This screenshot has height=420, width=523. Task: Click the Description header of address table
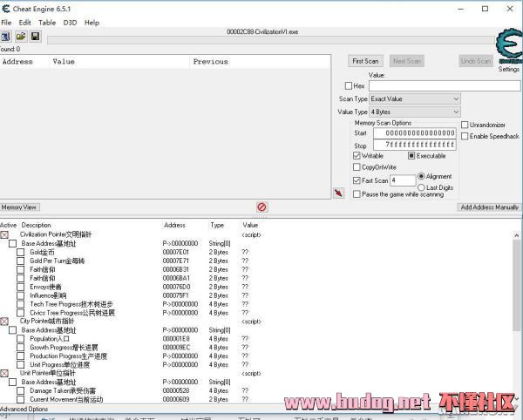(36, 226)
